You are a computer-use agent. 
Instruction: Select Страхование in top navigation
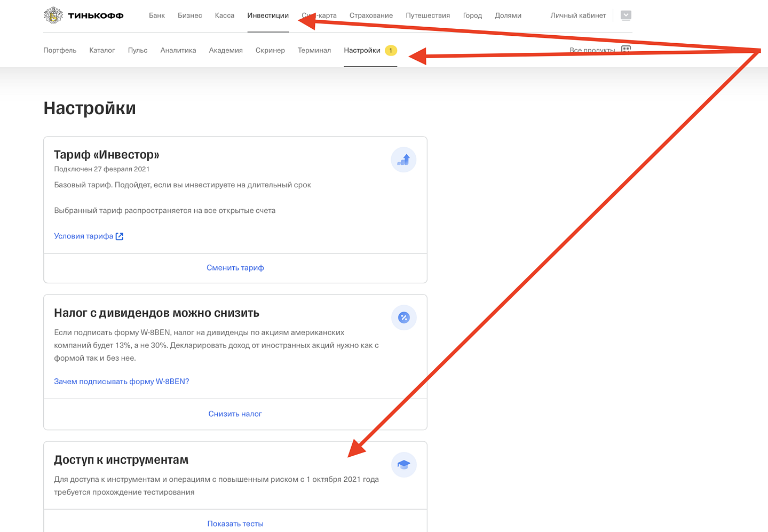coord(371,15)
